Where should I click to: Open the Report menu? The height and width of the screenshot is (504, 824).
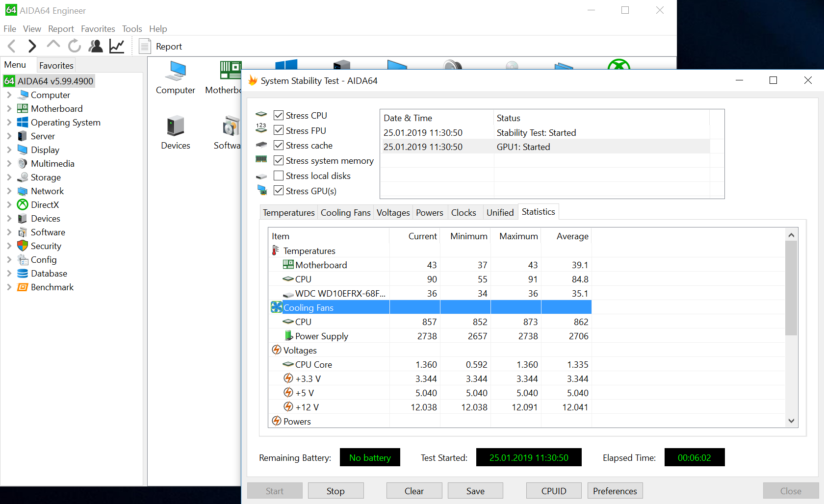(61, 29)
